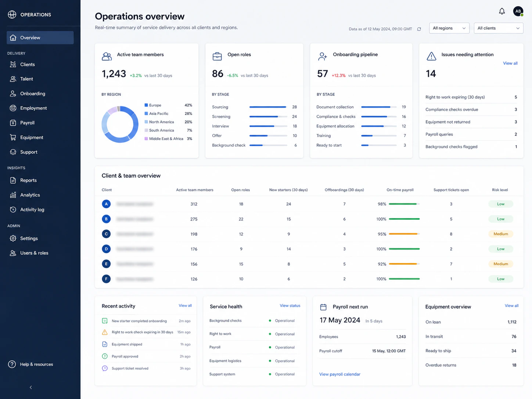Click the notifications bell icon
The image size is (532, 399).
point(502,11)
